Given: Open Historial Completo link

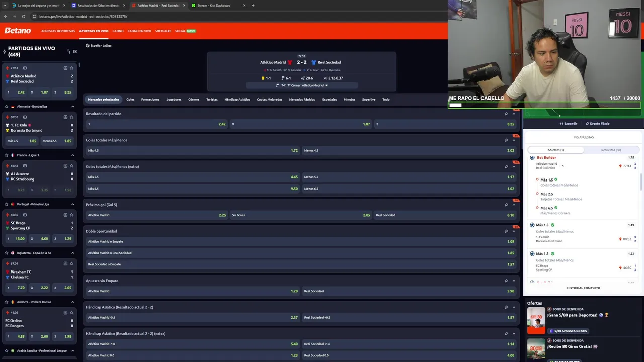Looking at the screenshot, I should click(x=584, y=288).
